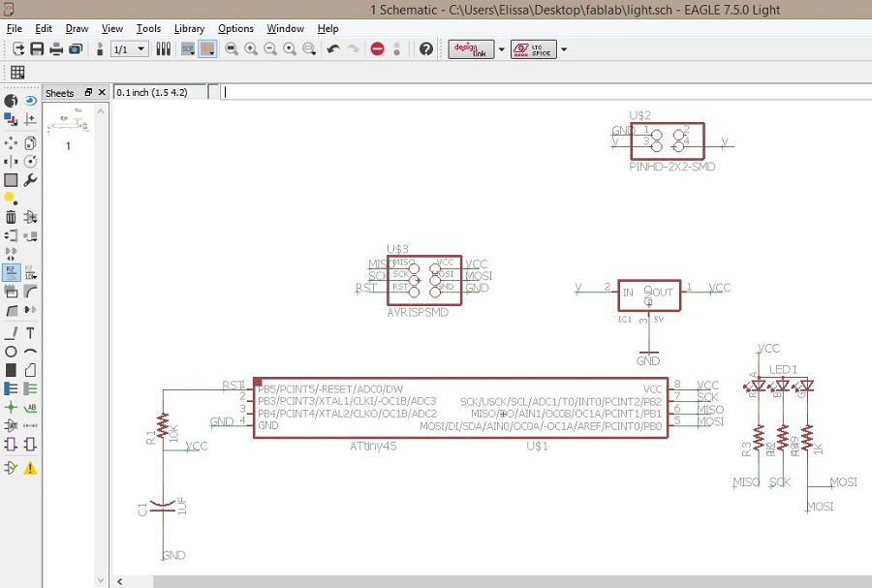Click the Print toolbar icon
The width and height of the screenshot is (872, 588).
(x=56, y=48)
